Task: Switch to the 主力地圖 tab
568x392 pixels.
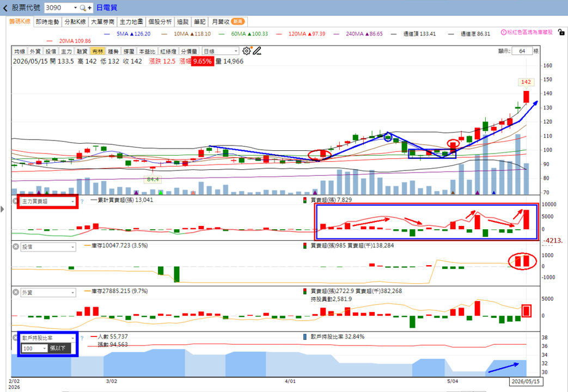Action: [131, 22]
